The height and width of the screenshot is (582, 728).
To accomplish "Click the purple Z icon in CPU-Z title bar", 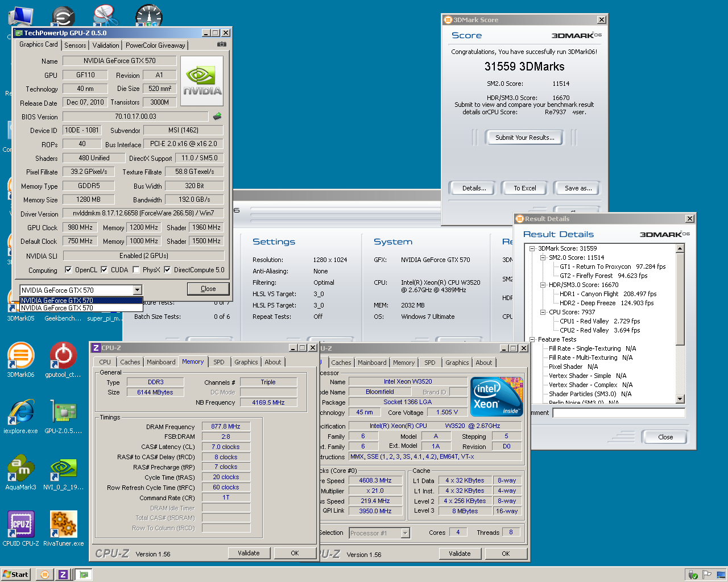I will 96,348.
